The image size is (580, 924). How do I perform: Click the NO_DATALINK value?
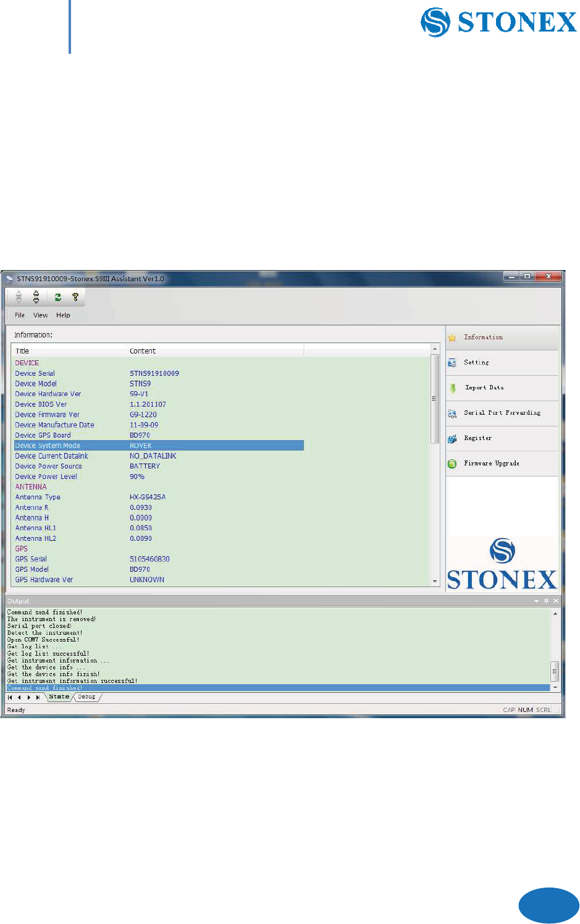[153, 456]
